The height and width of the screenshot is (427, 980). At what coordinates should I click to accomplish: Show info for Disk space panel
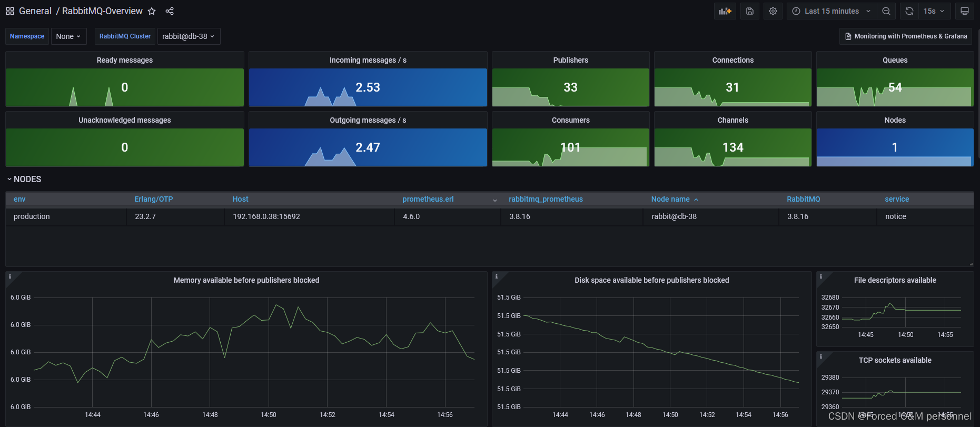[x=497, y=276]
